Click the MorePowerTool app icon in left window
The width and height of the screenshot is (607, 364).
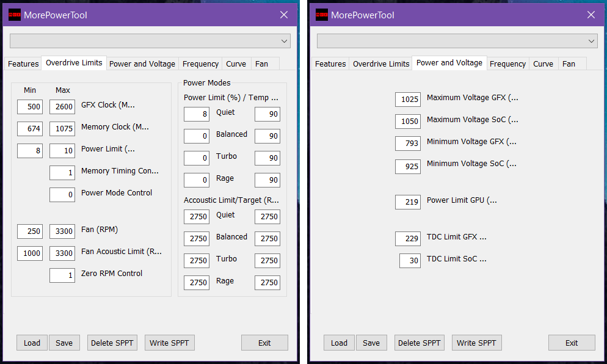(15, 15)
